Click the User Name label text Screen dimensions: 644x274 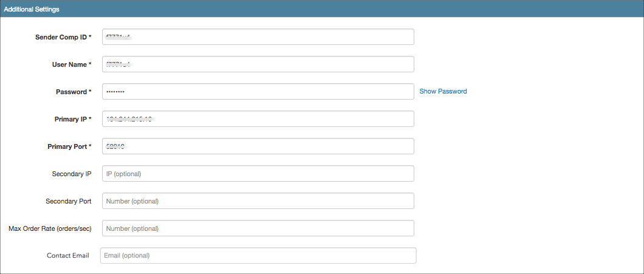click(x=72, y=64)
